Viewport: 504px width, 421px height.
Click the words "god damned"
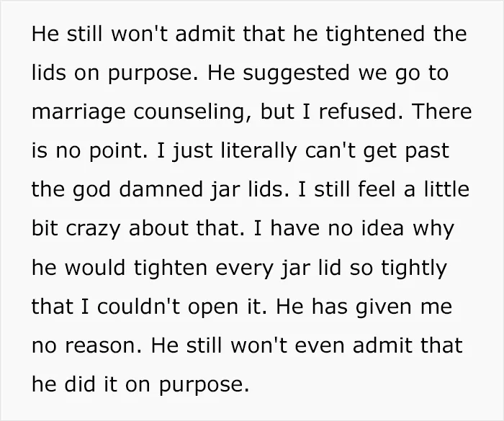(138, 189)
